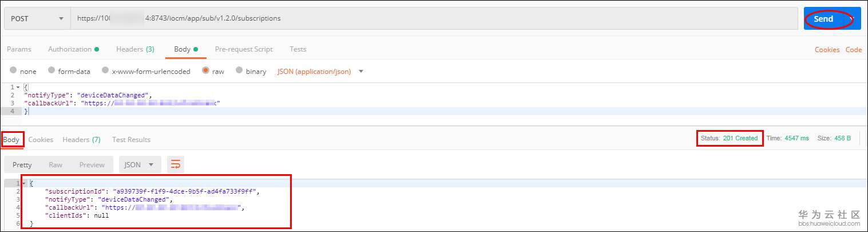Choose the form-data body option
This screenshot has width=868, height=232.
tap(51, 72)
